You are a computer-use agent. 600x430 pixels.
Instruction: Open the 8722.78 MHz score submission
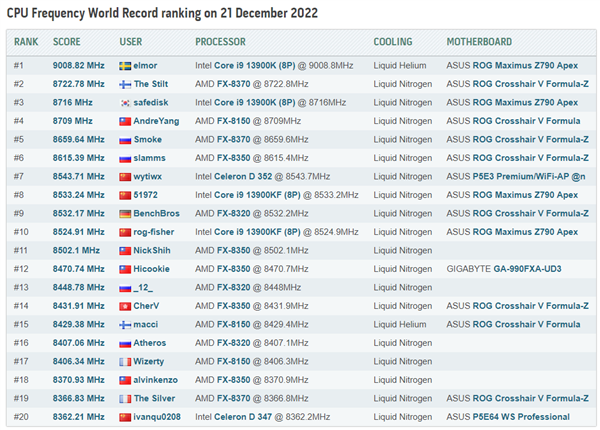tap(78, 84)
